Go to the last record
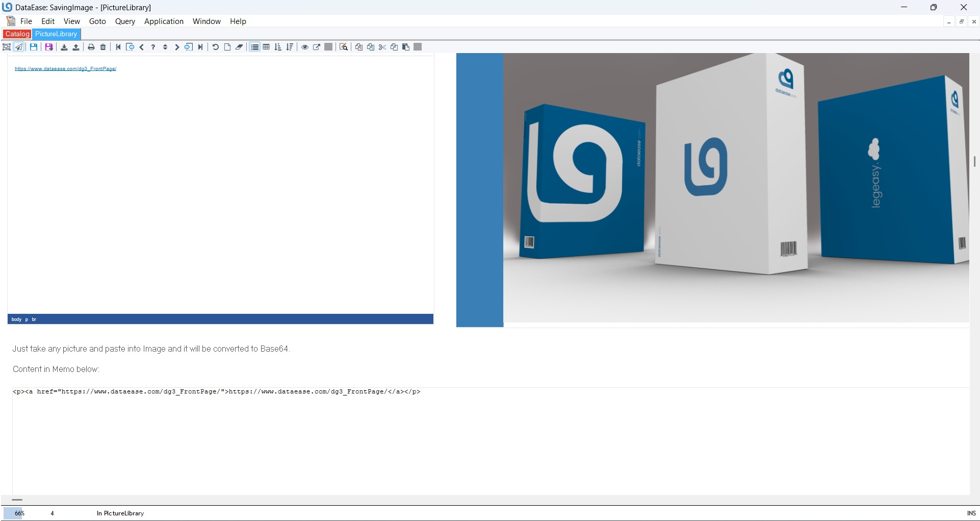Screen dimensions: 980x521 point(200,47)
